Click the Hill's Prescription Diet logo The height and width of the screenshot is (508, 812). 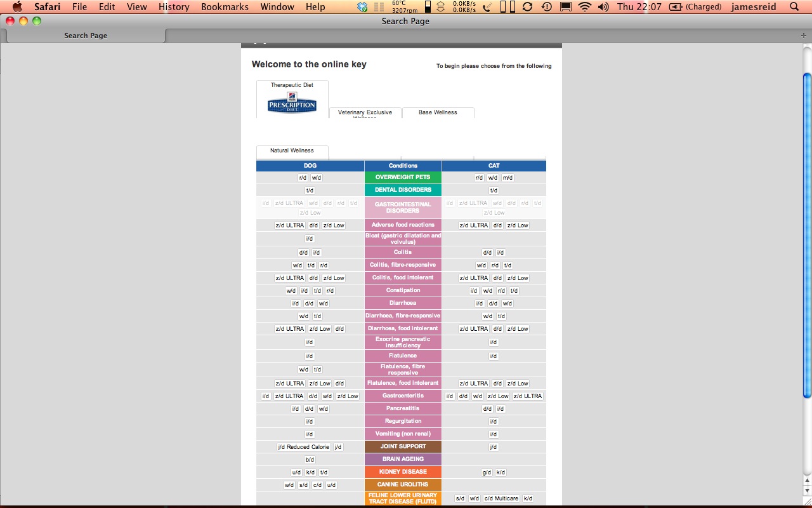(x=292, y=103)
